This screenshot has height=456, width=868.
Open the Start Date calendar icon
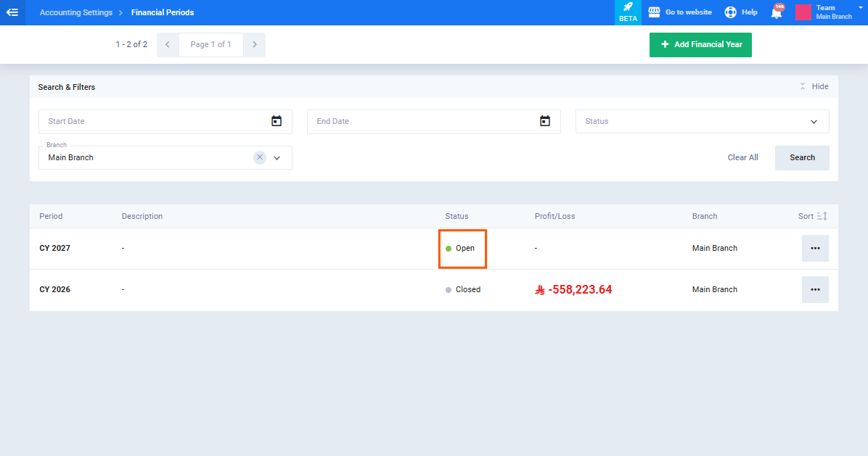[x=277, y=121]
